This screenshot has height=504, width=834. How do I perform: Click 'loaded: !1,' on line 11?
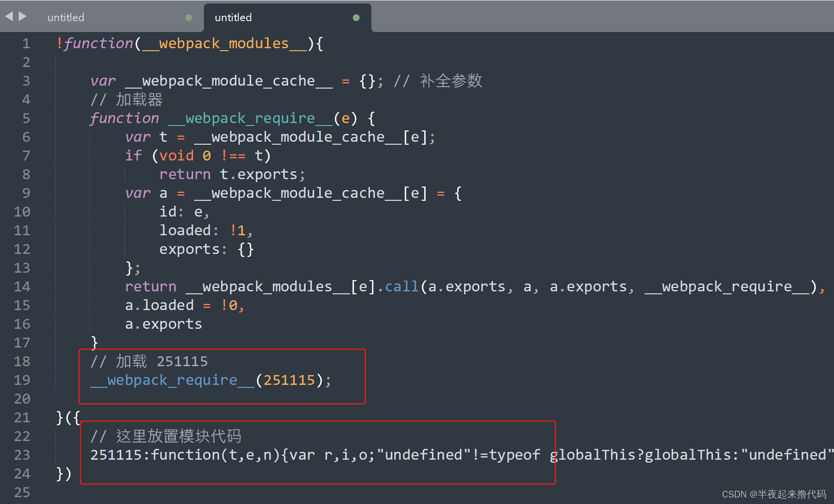coord(206,231)
